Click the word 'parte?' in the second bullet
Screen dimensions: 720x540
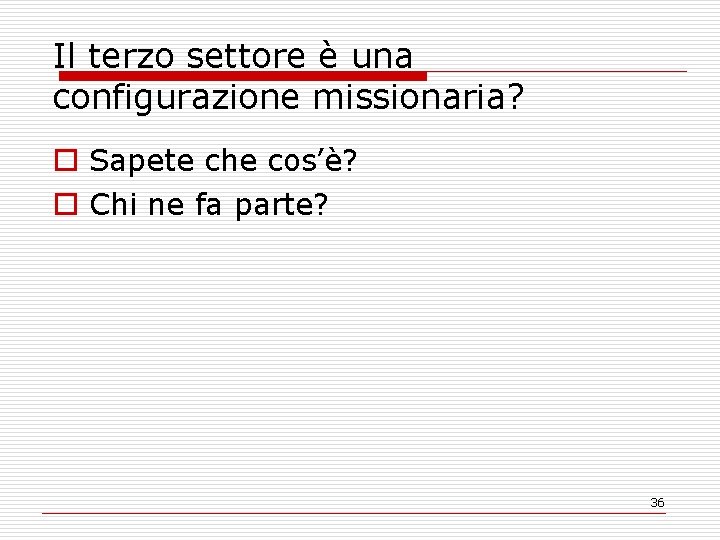pyautogui.click(x=281, y=205)
